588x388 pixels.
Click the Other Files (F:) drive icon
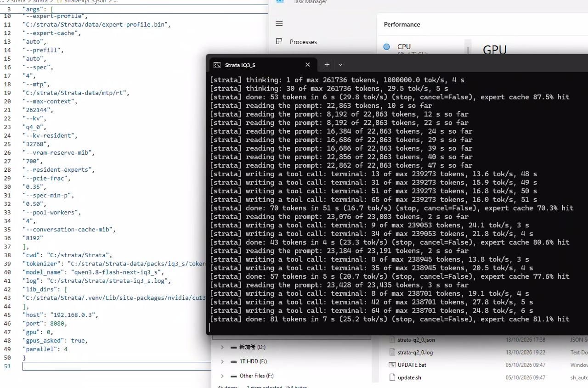[x=234, y=376]
